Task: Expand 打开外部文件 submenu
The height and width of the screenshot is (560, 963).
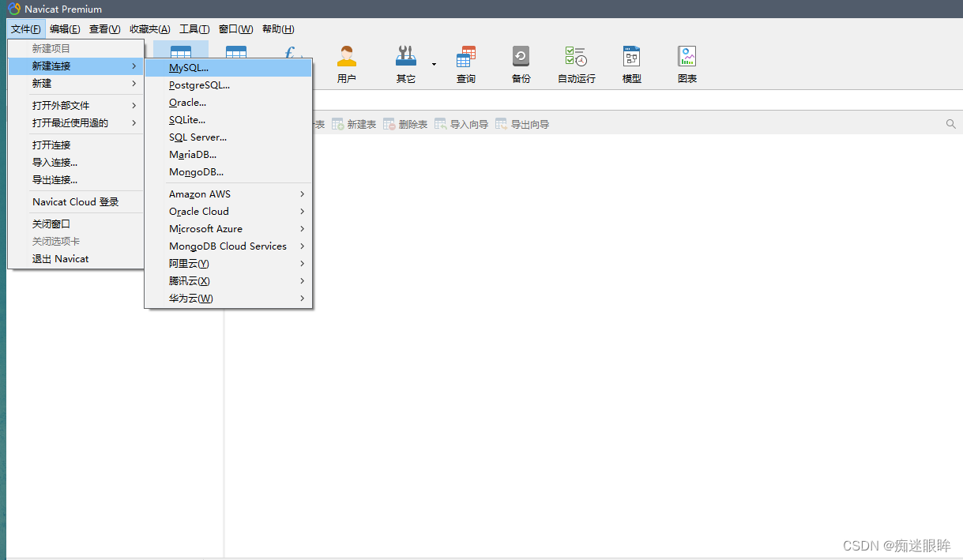Action: coord(76,106)
